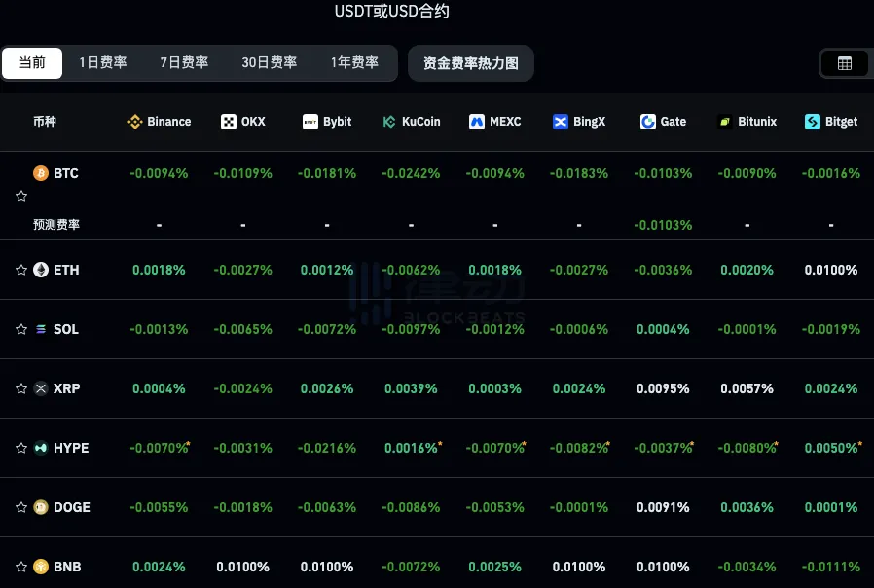Click DOGE BingX rate -0.0001%
The height and width of the screenshot is (588, 874).
(x=578, y=508)
